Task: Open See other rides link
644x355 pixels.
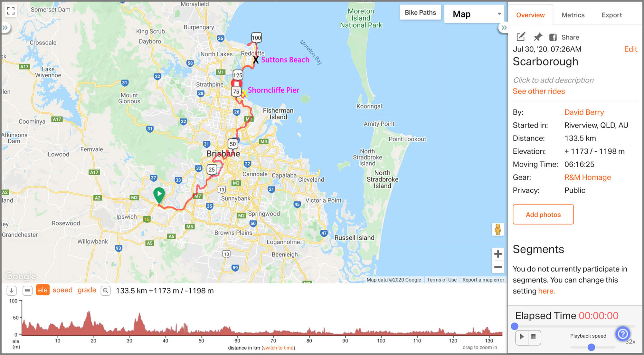Action: pyautogui.click(x=539, y=91)
